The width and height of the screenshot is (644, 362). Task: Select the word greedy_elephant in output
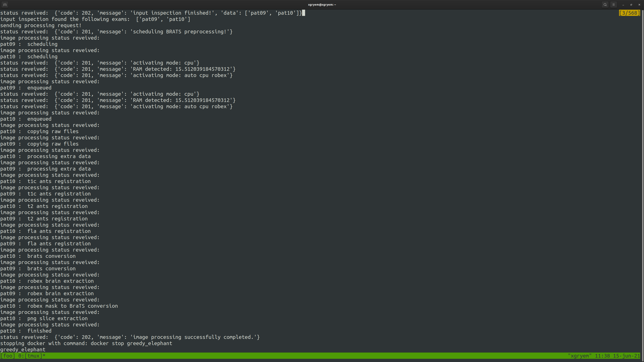(23, 350)
